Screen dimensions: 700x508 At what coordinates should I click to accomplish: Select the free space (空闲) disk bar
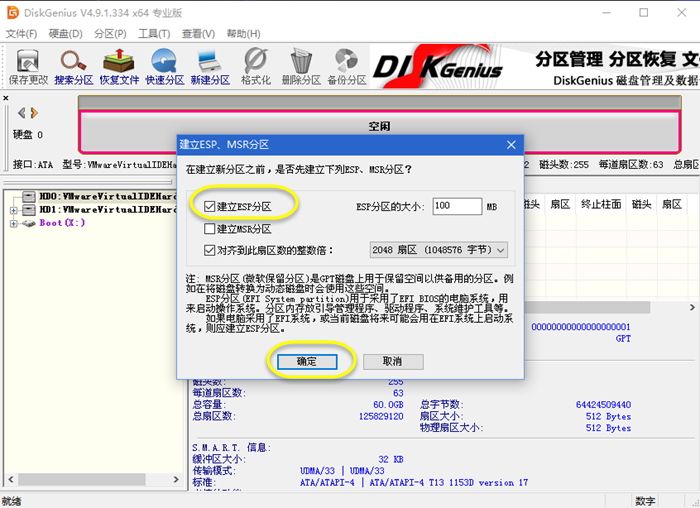click(379, 131)
